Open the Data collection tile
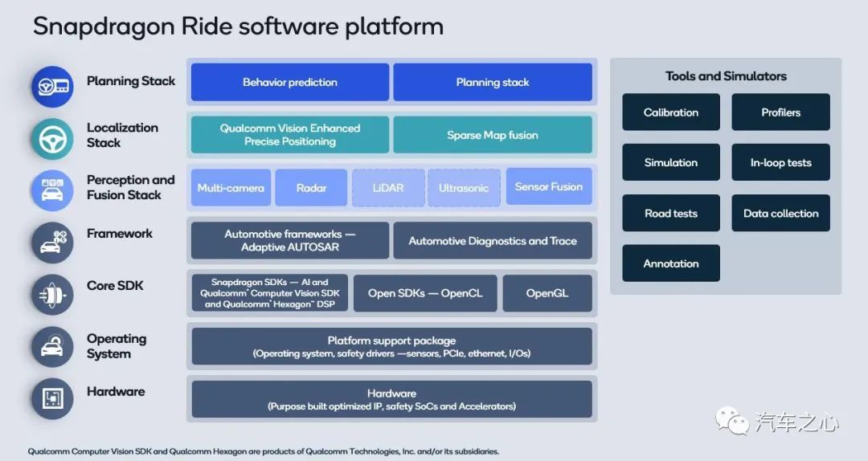 (x=780, y=213)
